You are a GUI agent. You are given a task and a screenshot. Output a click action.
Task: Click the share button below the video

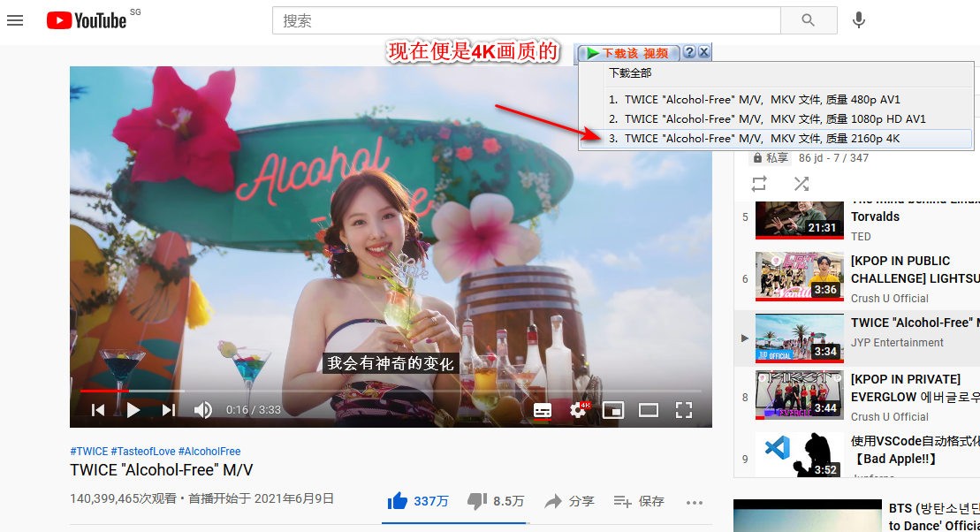point(569,501)
